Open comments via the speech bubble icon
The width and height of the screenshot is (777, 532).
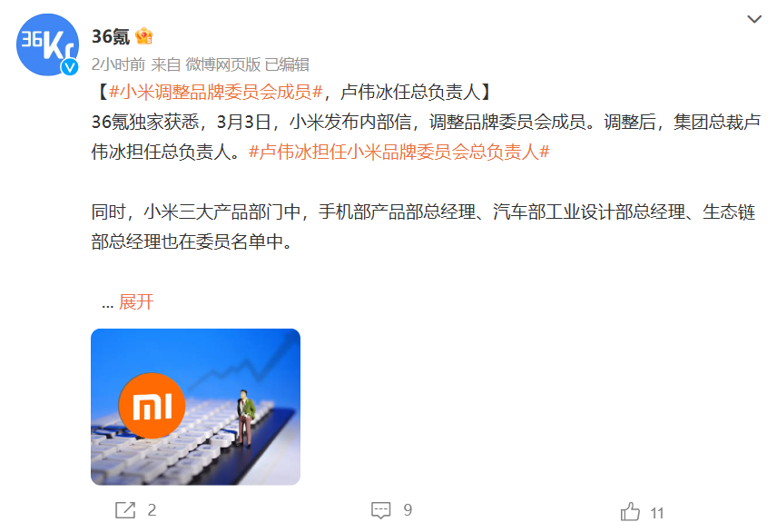click(380, 510)
